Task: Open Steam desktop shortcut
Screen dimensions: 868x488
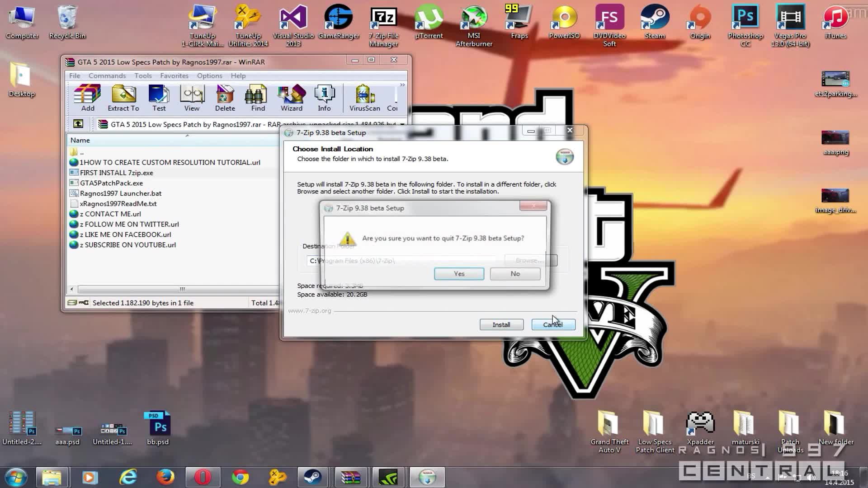Action: click(x=655, y=22)
